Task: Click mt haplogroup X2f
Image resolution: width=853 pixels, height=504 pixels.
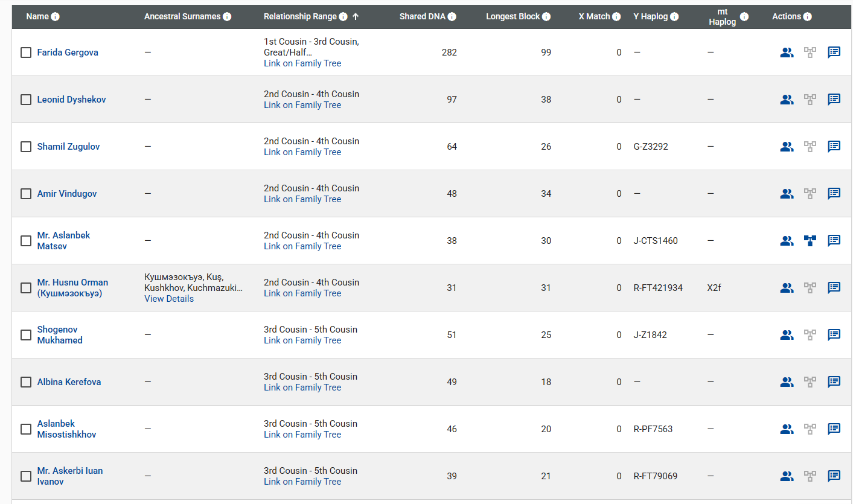Action: (714, 288)
